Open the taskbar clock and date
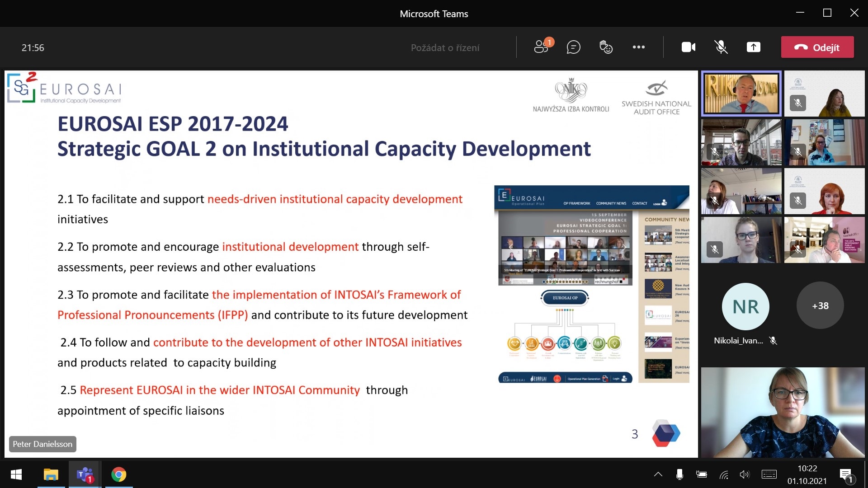Screen dimensions: 868x488 (x=807, y=474)
